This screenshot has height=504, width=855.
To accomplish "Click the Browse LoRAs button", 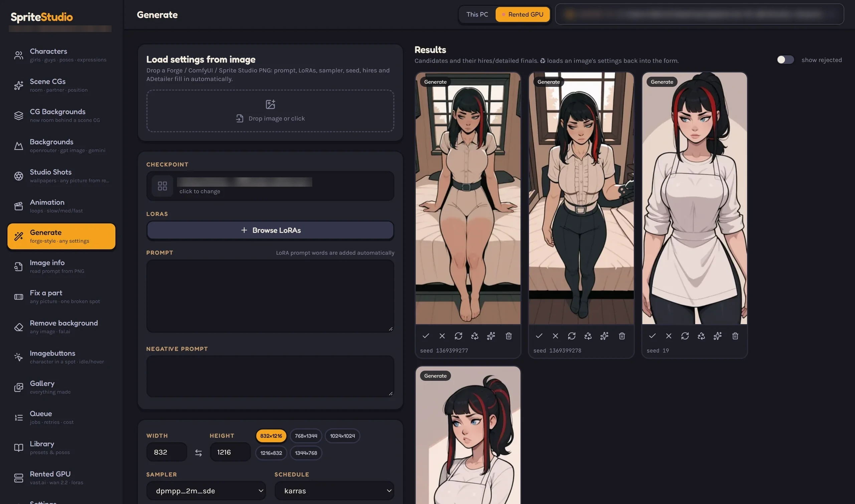I will (270, 230).
